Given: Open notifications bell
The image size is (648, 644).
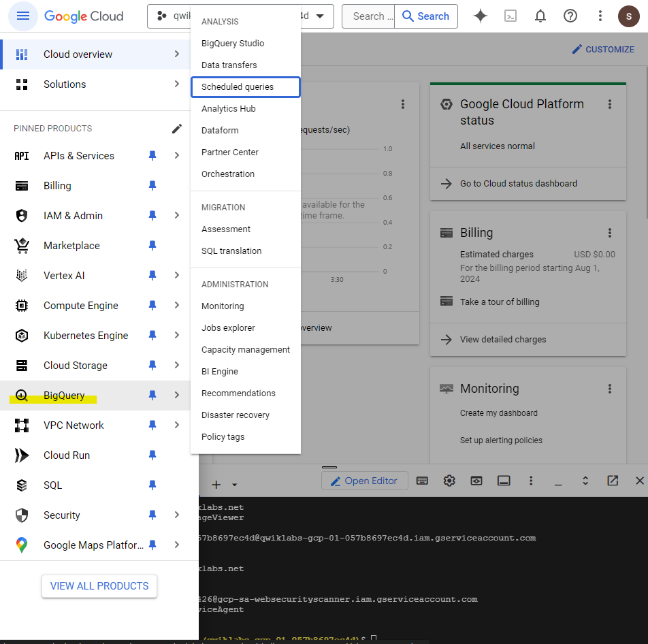Looking at the screenshot, I should tap(540, 16).
